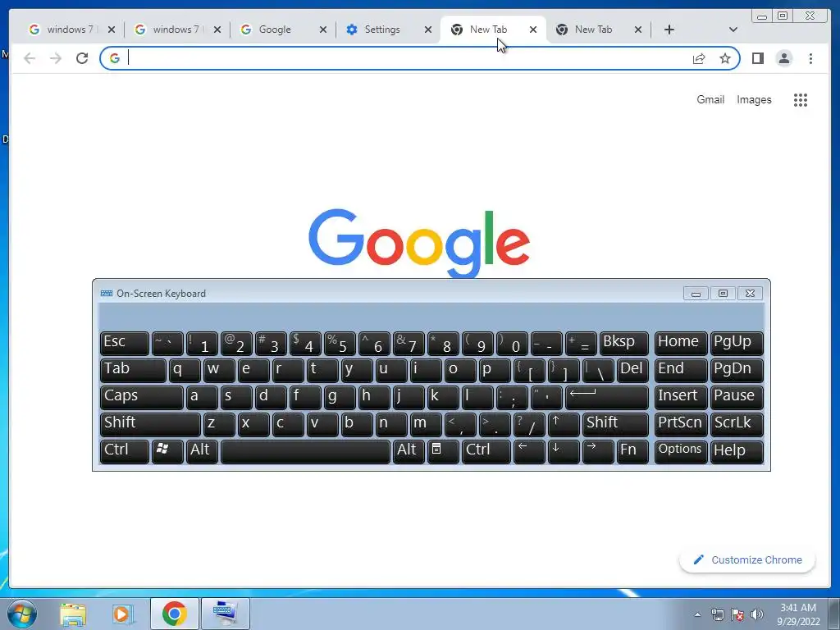Close the active New Tab
Screen dimensions: 840x630
point(533,30)
